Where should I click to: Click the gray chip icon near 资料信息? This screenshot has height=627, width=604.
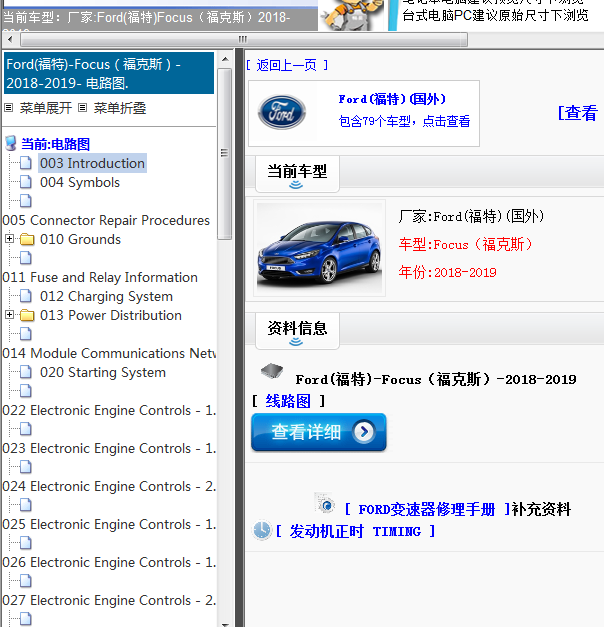pyautogui.click(x=272, y=371)
